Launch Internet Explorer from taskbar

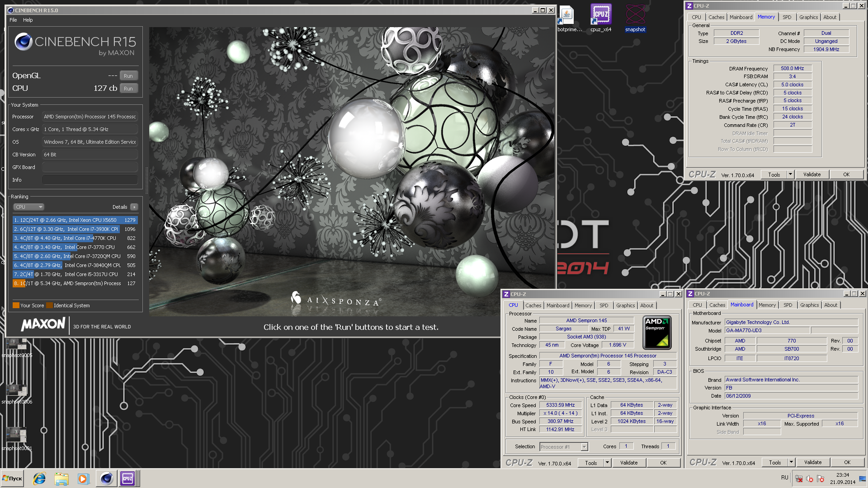click(x=39, y=479)
